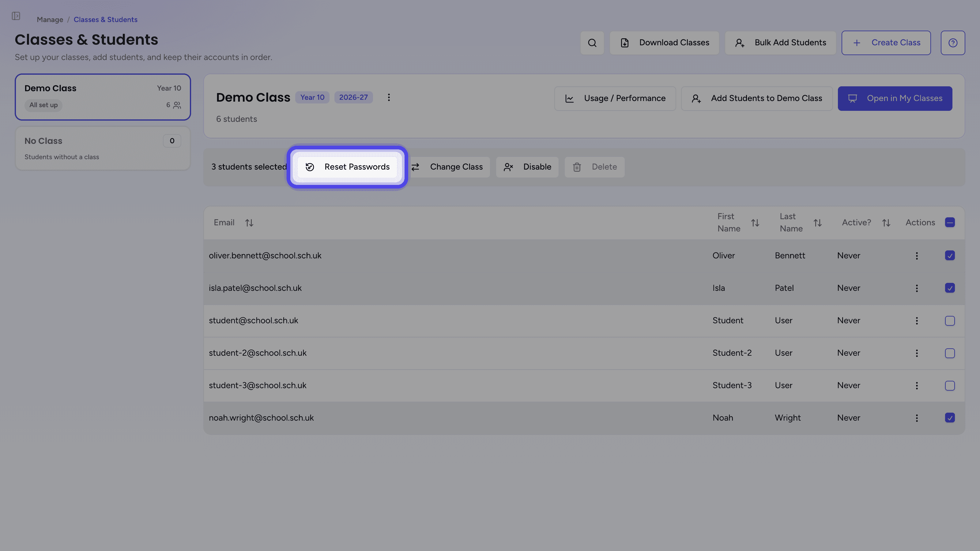Uncheck Oliver Bennett's row checkbox

[x=950, y=256]
